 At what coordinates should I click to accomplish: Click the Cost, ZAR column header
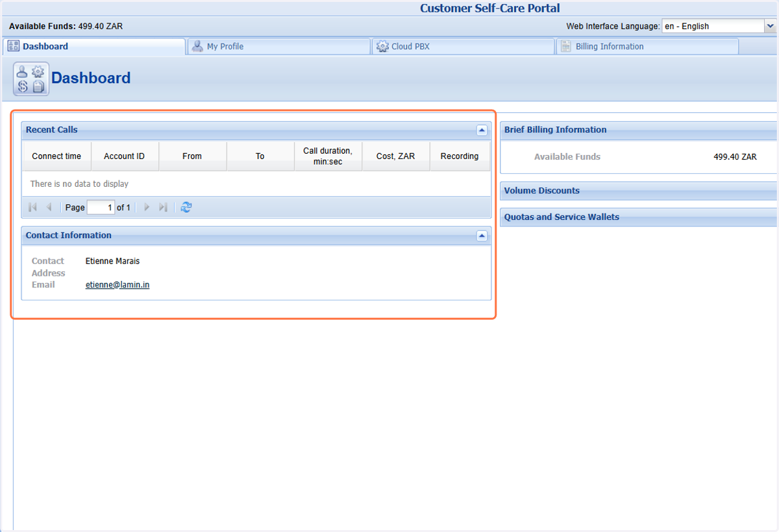(x=395, y=156)
